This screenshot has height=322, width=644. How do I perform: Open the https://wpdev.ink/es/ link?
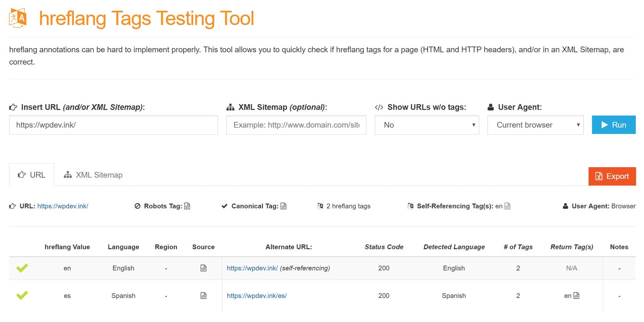[257, 295]
